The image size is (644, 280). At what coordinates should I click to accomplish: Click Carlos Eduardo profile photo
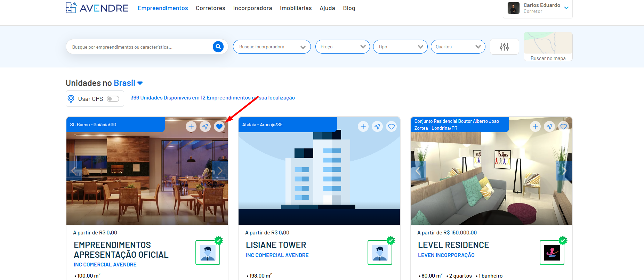tap(514, 8)
